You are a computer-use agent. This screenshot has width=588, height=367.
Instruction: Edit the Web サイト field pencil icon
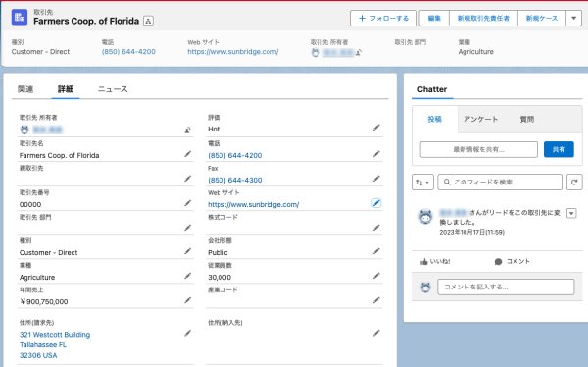376,203
